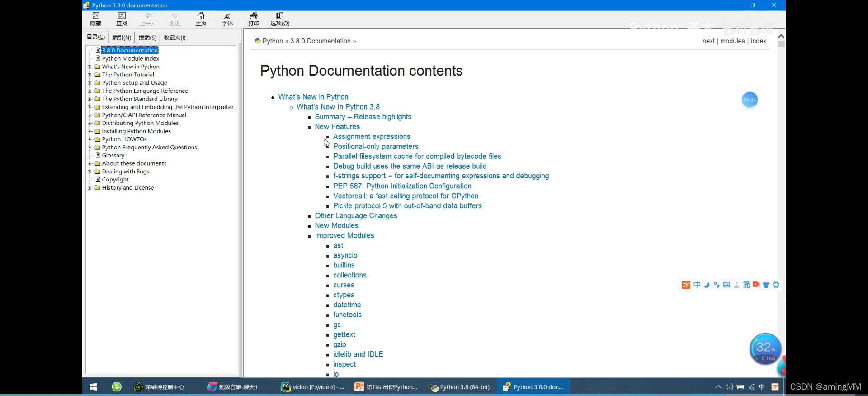Expand The Python Standard Library node
The image size is (868, 396).
[x=90, y=99]
